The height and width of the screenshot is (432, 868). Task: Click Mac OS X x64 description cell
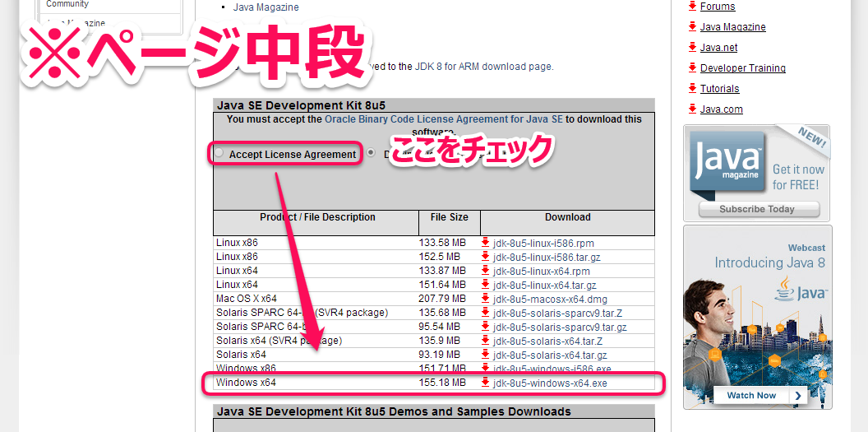click(316, 299)
